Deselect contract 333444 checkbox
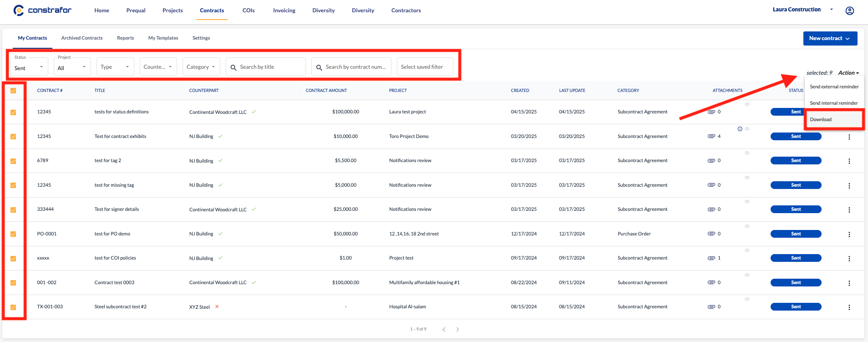Viewport: 868px width, 342px height. (13, 210)
